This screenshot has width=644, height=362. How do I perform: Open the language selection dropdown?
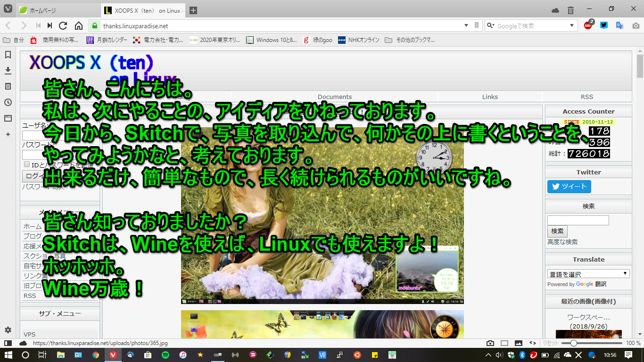click(x=588, y=273)
